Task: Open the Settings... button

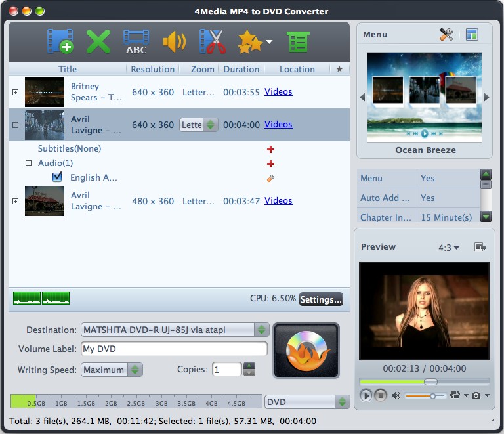Action: click(321, 299)
